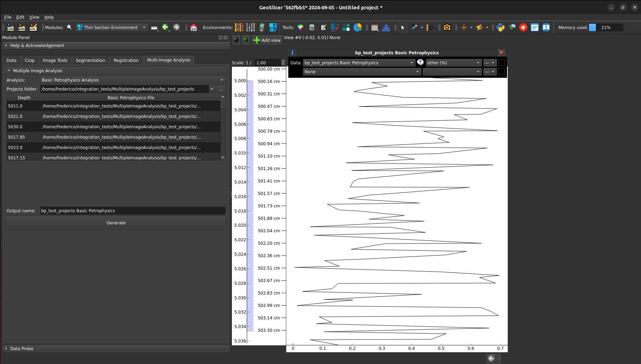Click the pie chart tool icon
Viewport: 641px width, 364px height.
pos(358,28)
